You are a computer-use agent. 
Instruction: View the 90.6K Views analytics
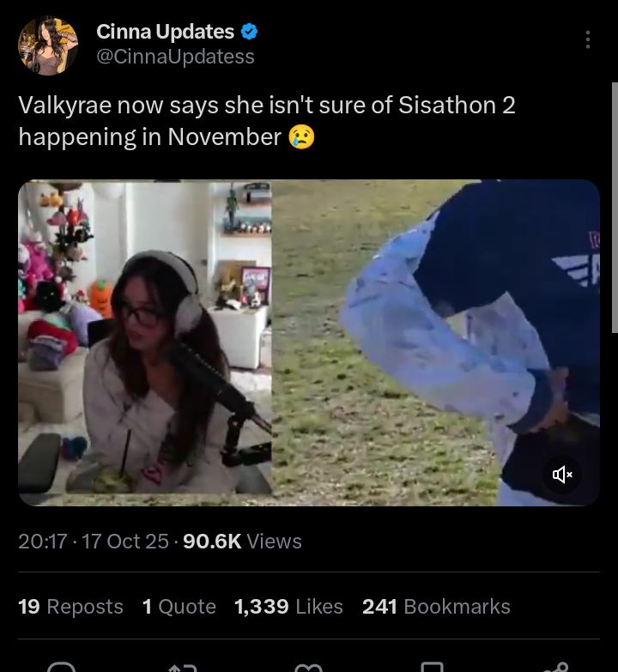243,542
